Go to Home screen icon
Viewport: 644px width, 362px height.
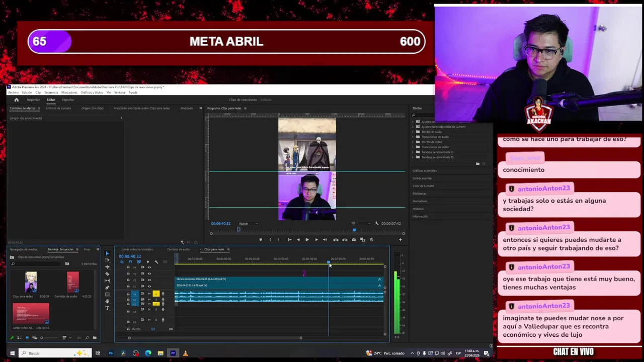pos(16,100)
